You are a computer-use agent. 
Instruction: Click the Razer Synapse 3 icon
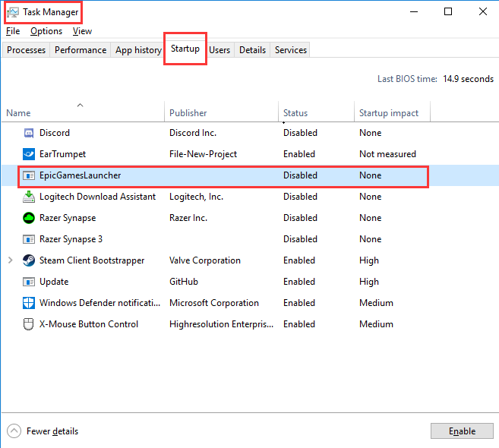click(x=29, y=239)
